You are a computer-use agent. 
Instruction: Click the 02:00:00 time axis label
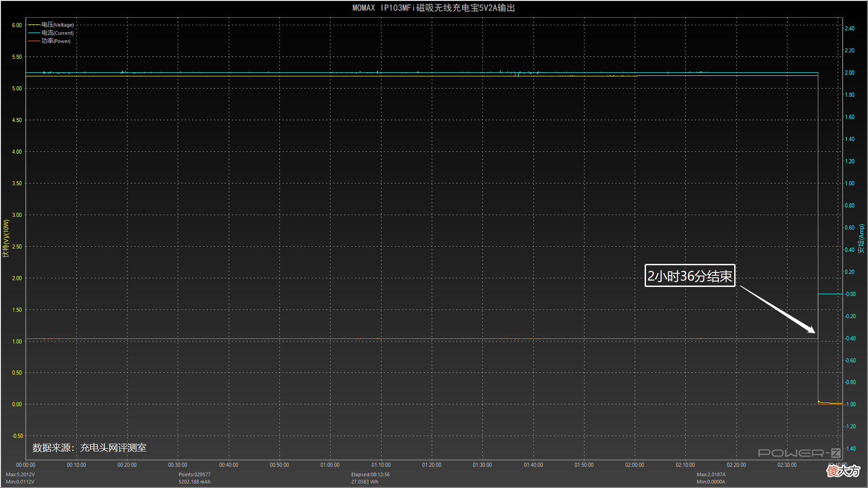(x=635, y=465)
